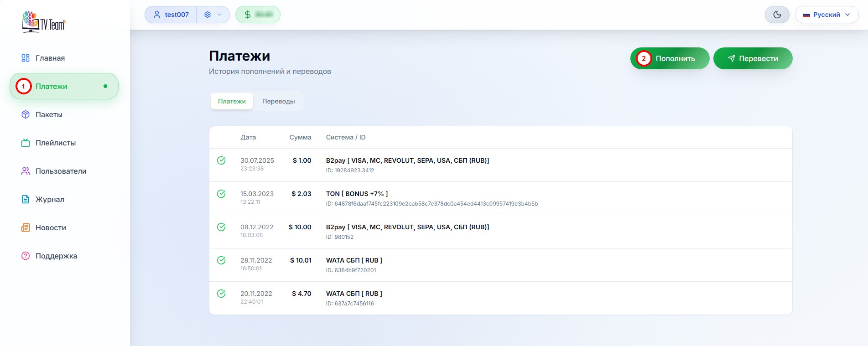This screenshot has width=868, height=346.
Task: Open the Главная dashboard icon
Action: pyautogui.click(x=26, y=58)
